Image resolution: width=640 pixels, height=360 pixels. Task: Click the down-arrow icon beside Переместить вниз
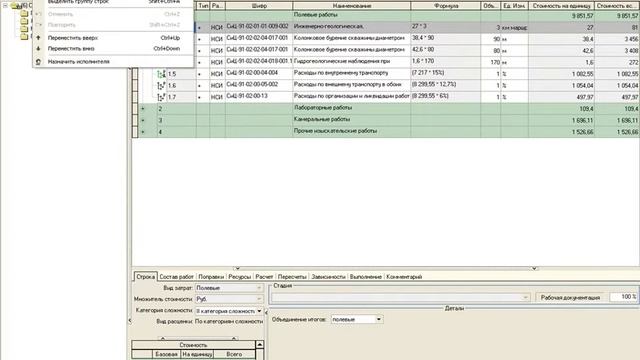(38, 49)
